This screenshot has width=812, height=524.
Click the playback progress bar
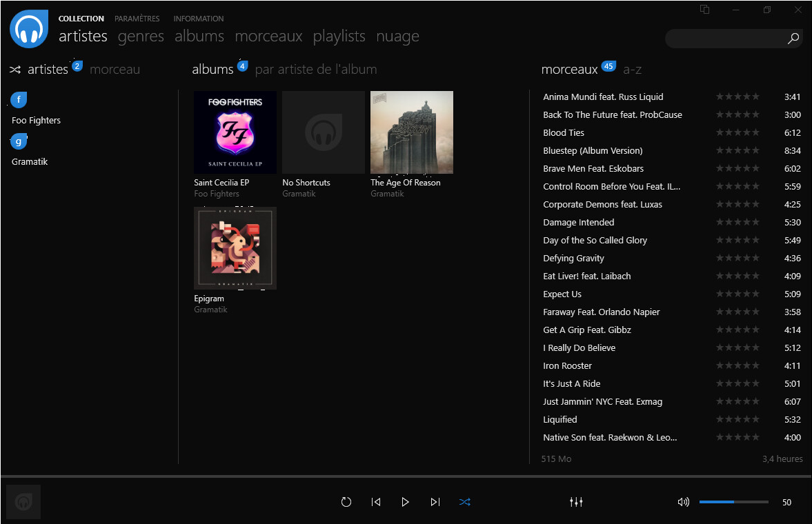point(406,476)
